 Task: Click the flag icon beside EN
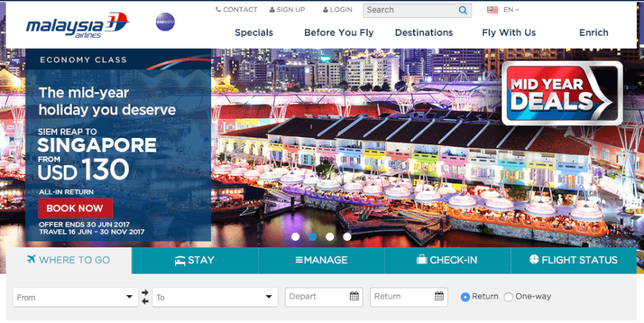pos(492,10)
